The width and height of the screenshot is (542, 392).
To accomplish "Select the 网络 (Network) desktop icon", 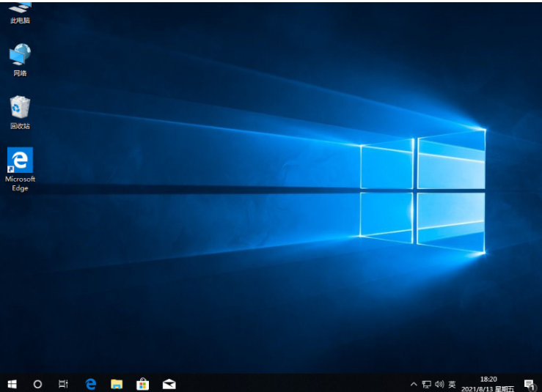I will pos(20,59).
